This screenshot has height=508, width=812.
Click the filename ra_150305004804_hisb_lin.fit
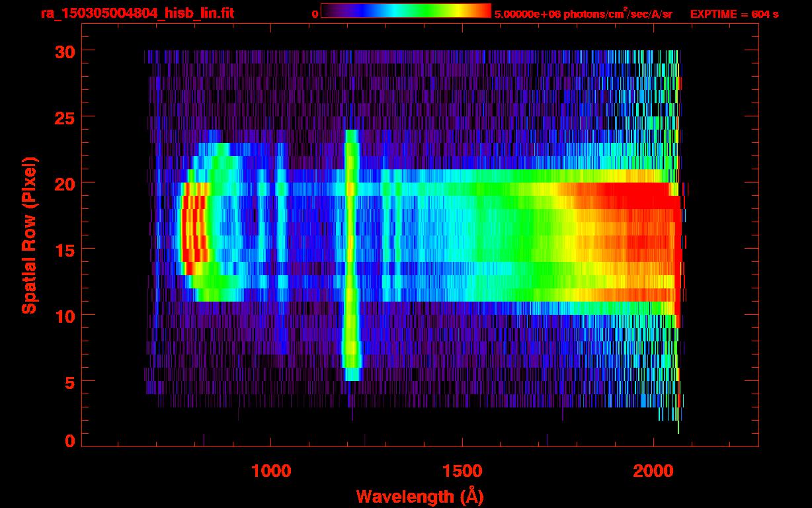(137, 13)
